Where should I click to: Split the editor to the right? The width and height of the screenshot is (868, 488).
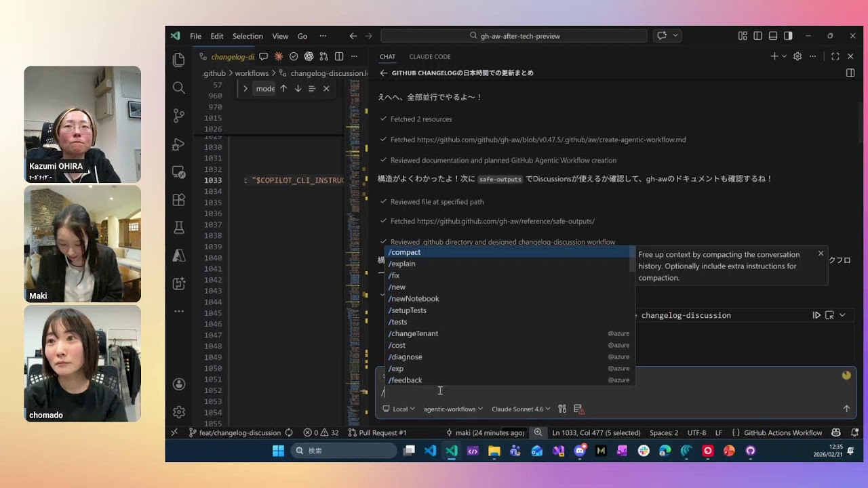click(x=339, y=56)
